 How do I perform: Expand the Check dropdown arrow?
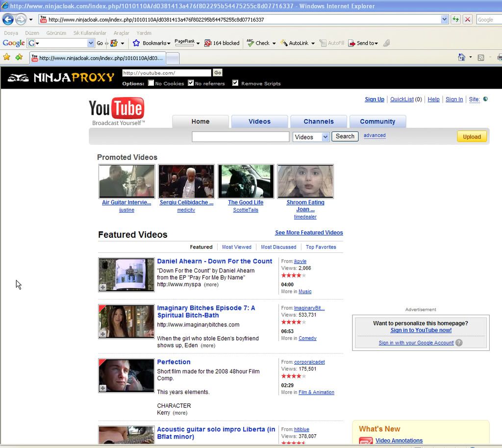(x=274, y=44)
